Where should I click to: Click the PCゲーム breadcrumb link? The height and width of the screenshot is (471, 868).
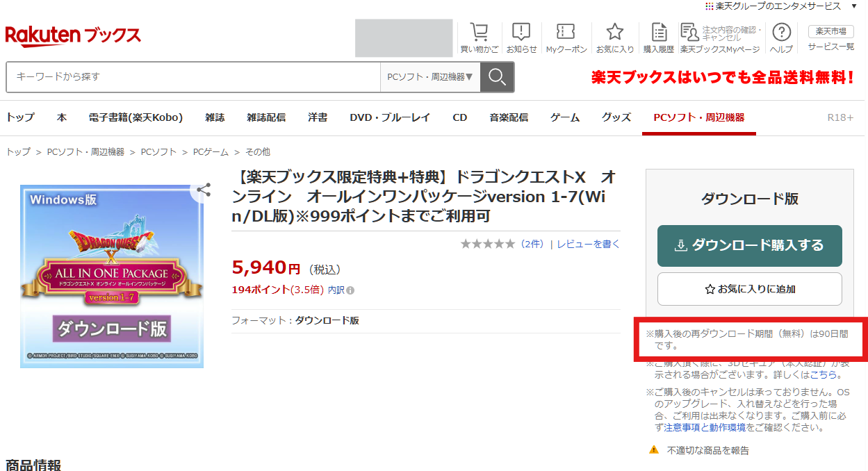click(211, 151)
